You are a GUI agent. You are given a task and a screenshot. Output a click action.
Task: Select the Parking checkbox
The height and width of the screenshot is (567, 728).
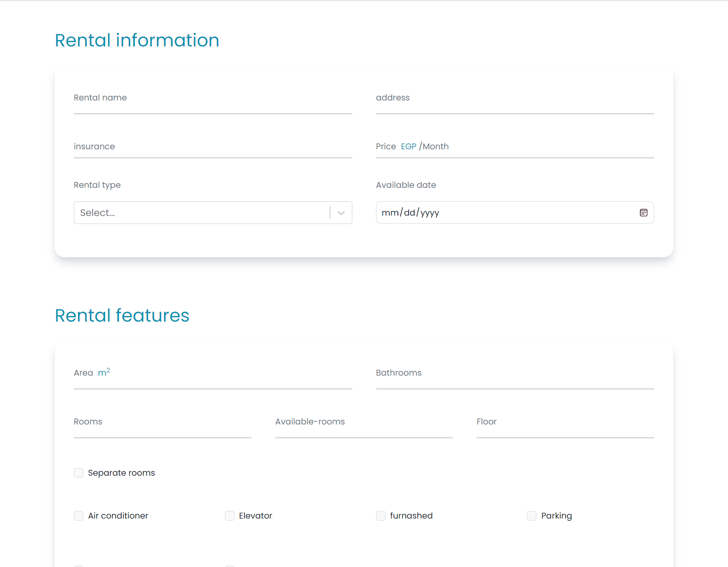532,516
